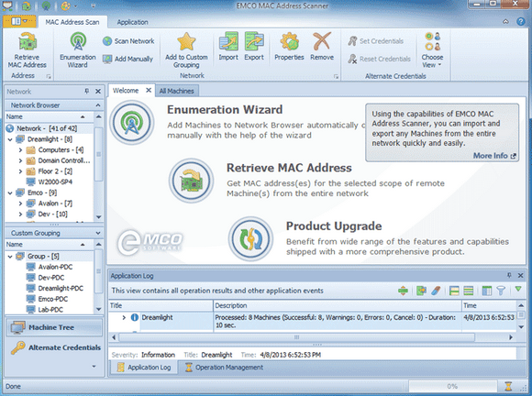Open Properties from the ribbon
Image resolution: width=532 pixels, height=396 pixels.
click(x=289, y=47)
